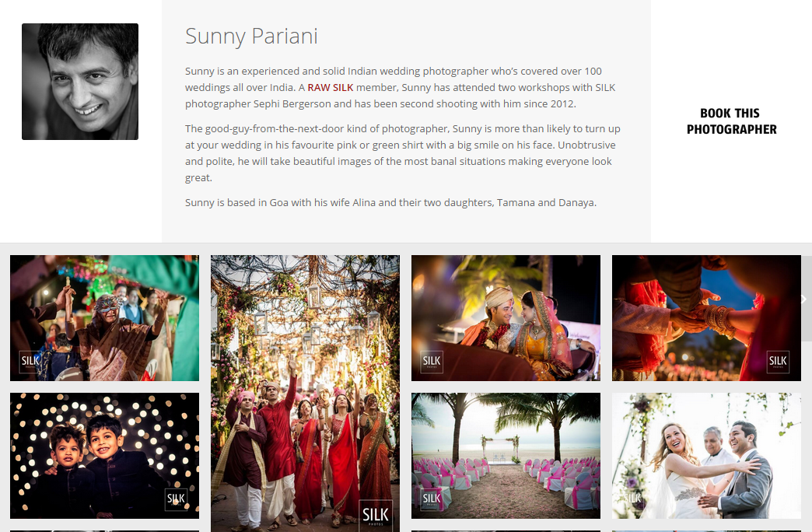
Task: Click the Sunny Pariani name heading
Action: tap(252, 37)
